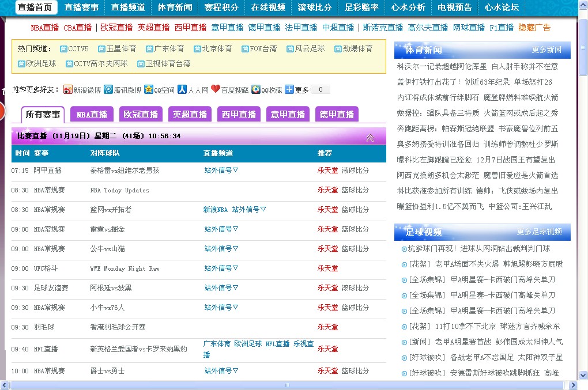Switch to the 英超直播 tab
Screen dimensions: 588x390
190,114
